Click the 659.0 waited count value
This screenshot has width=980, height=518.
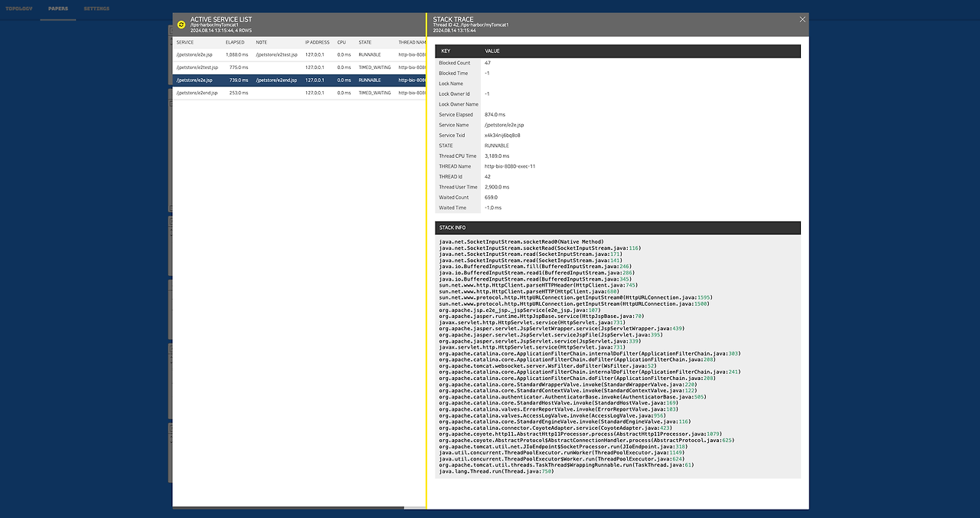tap(492, 197)
